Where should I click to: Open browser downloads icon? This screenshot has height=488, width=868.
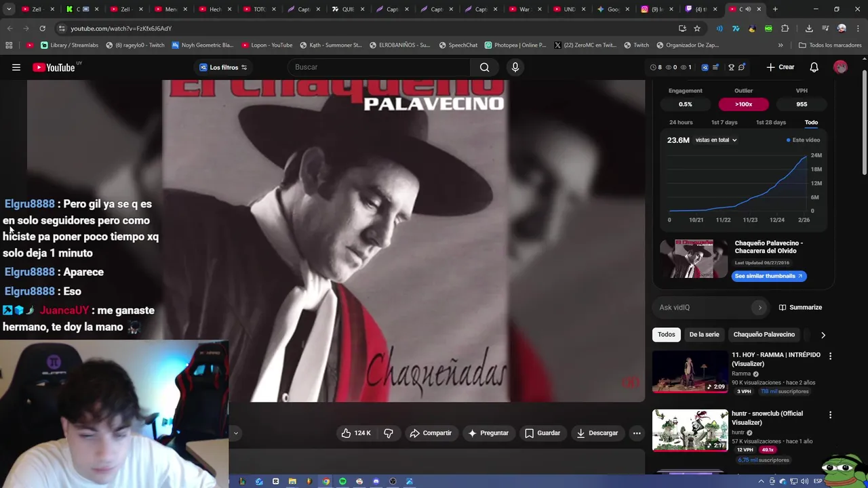click(x=809, y=28)
